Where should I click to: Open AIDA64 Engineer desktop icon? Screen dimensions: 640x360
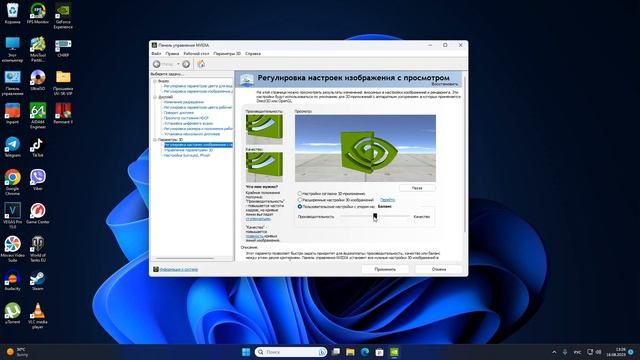pos(38,116)
